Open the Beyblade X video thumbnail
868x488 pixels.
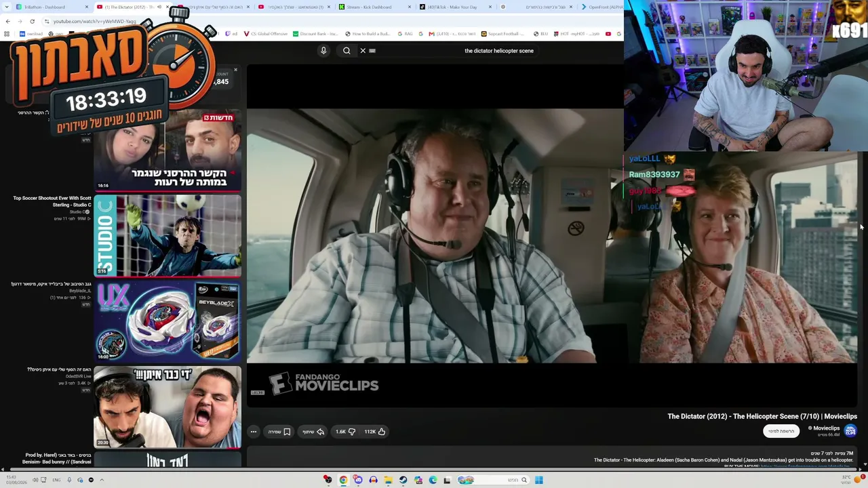click(167, 321)
